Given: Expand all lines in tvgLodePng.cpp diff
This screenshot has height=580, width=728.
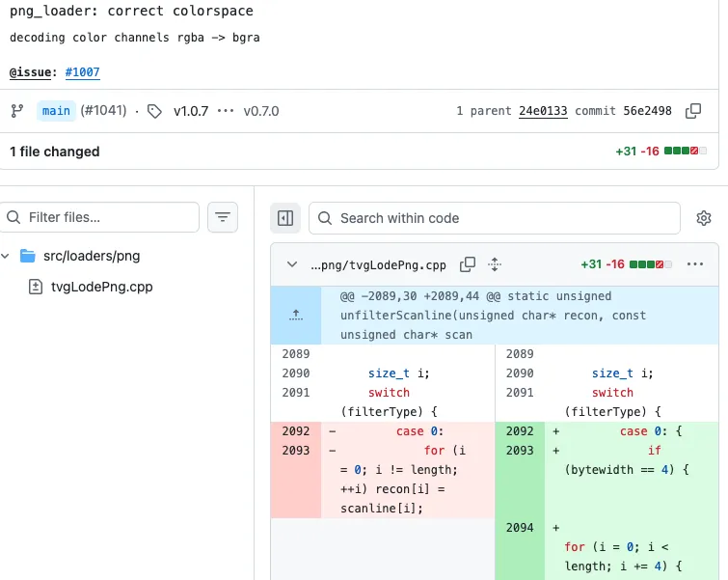Looking at the screenshot, I should click(495, 264).
